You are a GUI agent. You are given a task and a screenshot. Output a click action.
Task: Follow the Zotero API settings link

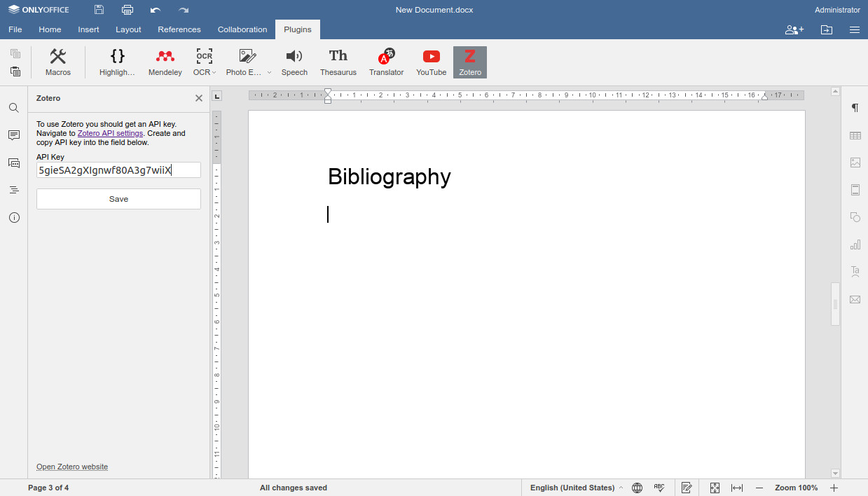coord(110,133)
